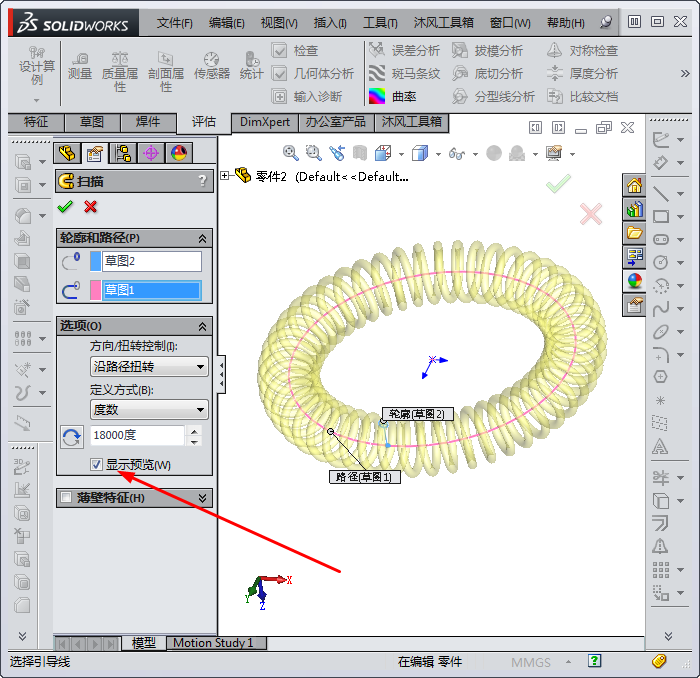Uncheck the 显示预览 show preview checkbox
This screenshot has height=678, width=700.
coord(97,464)
